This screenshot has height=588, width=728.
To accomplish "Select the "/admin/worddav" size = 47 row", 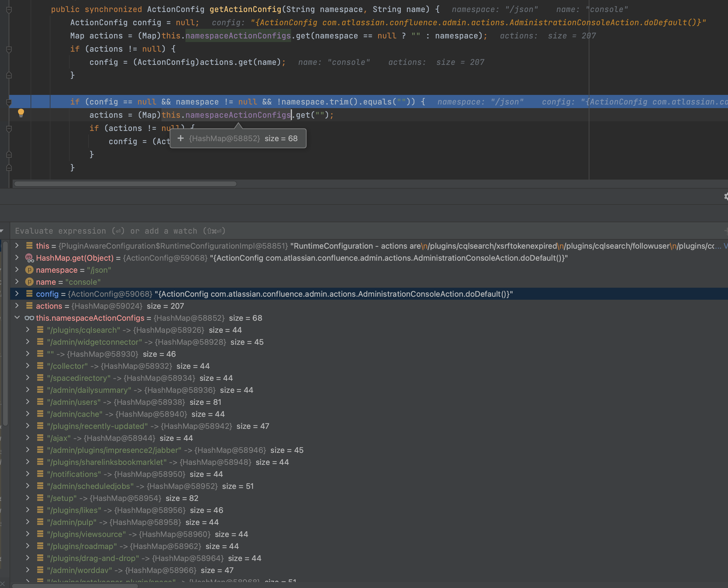I will point(369,570).
